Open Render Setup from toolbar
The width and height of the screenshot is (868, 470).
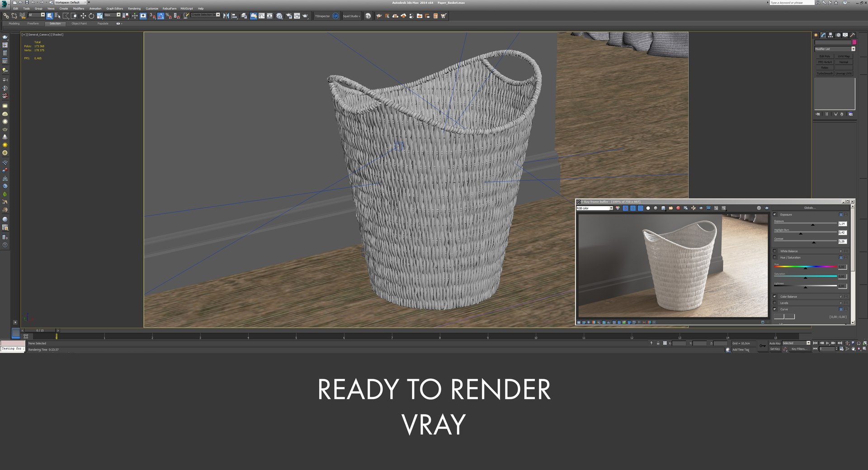289,16
